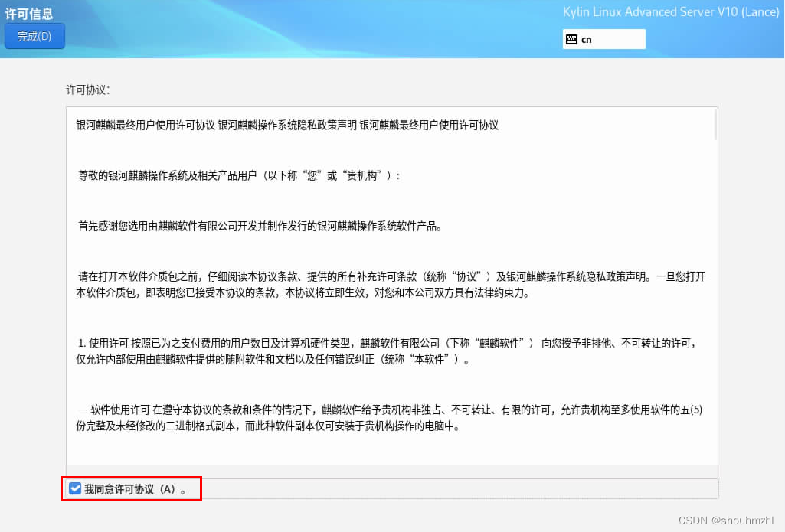Viewport: 785px width, 532px height.
Task: Click paragraph starting 尊敬的银河麒麟操作系统
Action: point(239,175)
